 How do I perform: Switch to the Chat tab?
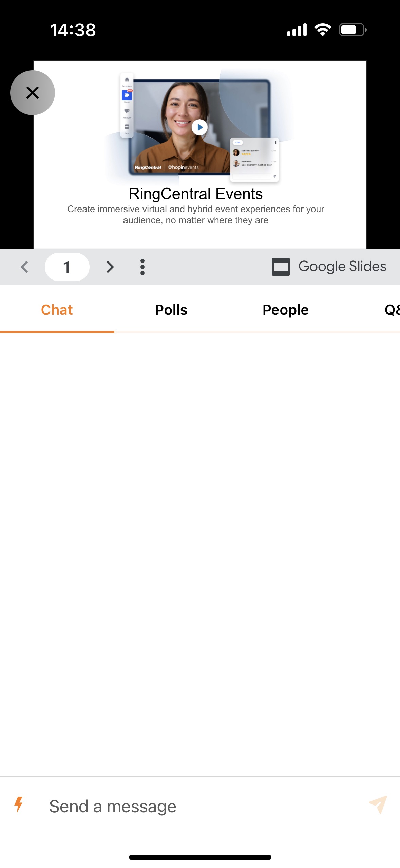pos(57,310)
